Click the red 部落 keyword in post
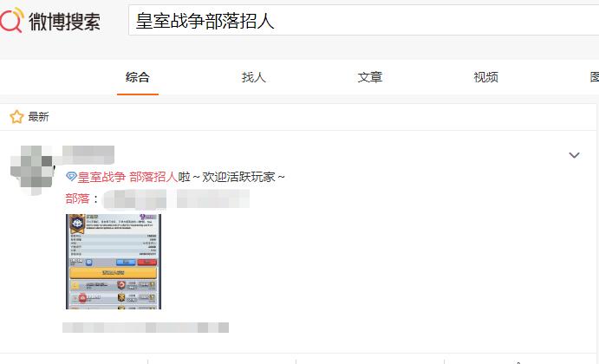 pyautogui.click(x=77, y=198)
